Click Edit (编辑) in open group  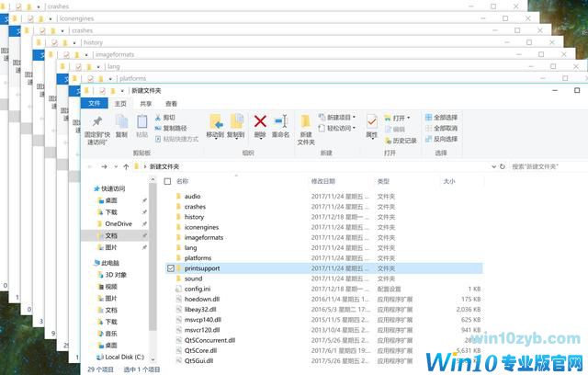[395, 130]
